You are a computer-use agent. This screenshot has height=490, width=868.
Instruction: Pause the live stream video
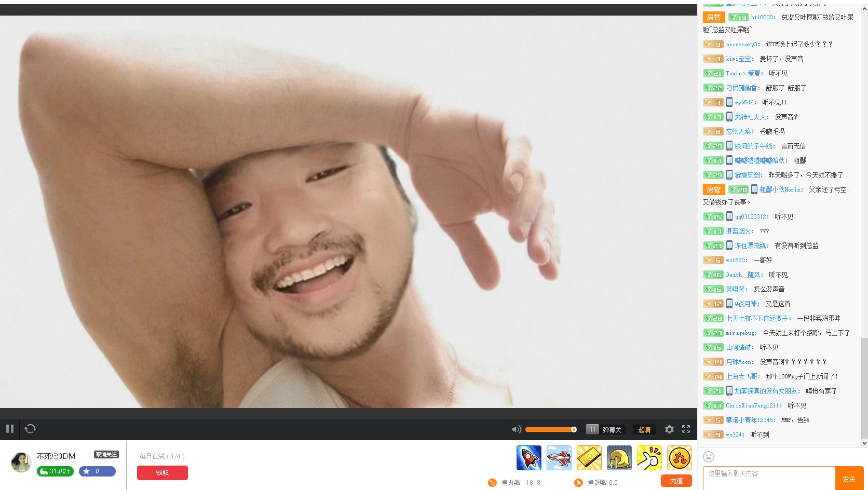[x=10, y=429]
